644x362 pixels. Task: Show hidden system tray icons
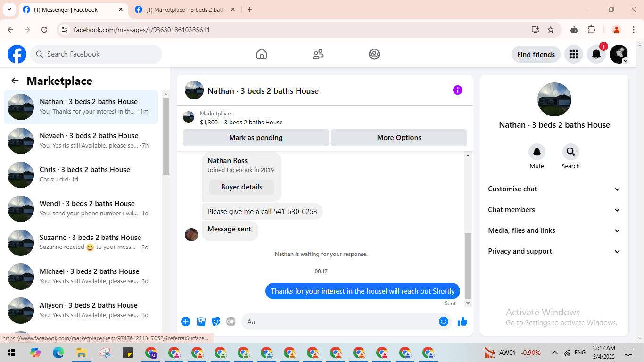point(555,353)
